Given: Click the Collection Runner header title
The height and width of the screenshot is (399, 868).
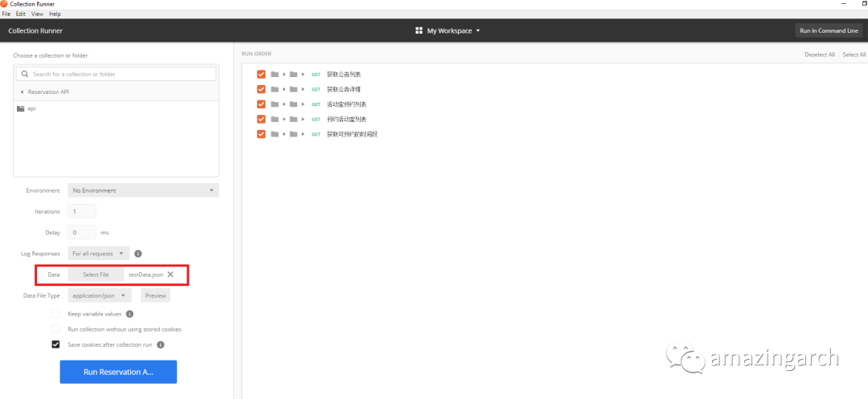Looking at the screenshot, I should pyautogui.click(x=35, y=31).
